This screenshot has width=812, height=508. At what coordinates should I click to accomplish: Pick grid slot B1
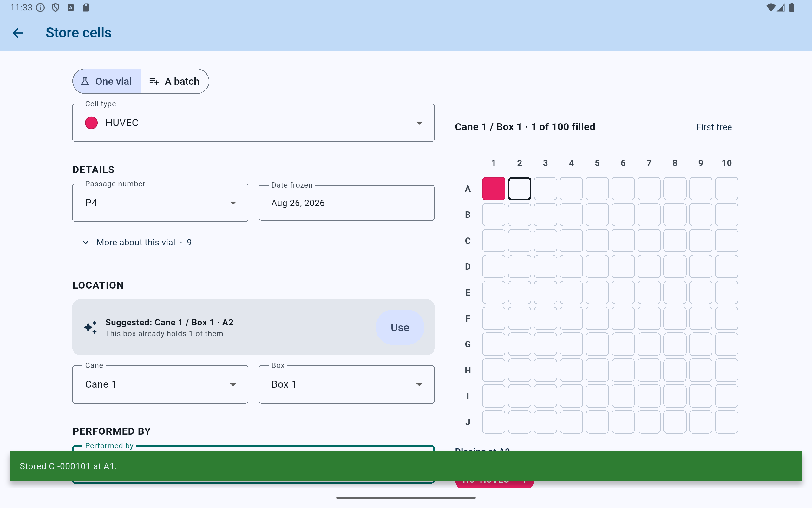coord(494,214)
